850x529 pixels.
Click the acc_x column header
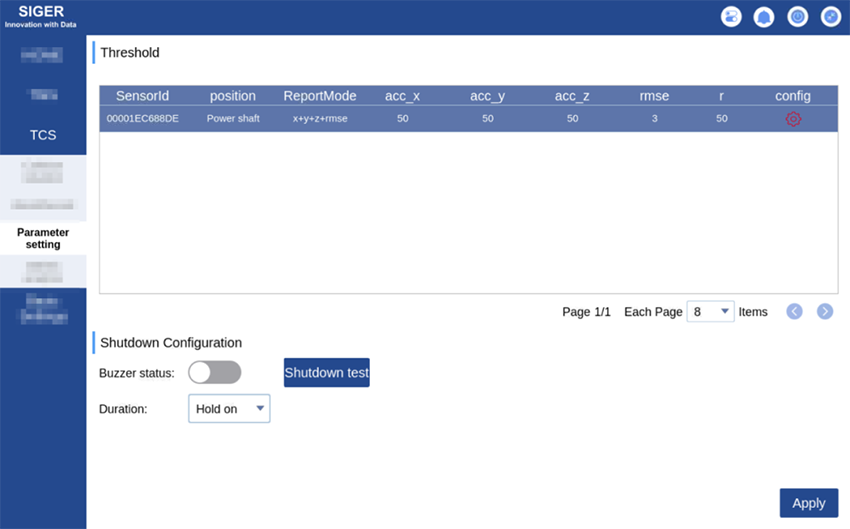click(402, 96)
